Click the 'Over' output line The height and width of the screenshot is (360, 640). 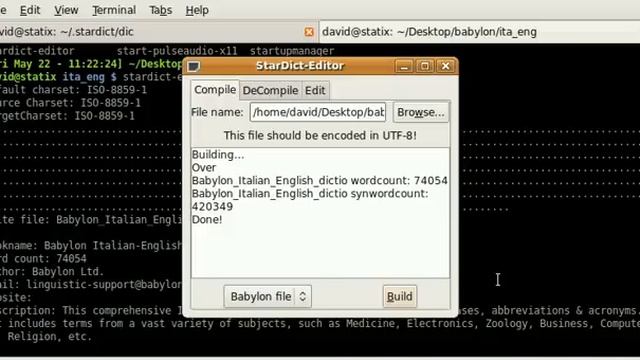(x=204, y=168)
